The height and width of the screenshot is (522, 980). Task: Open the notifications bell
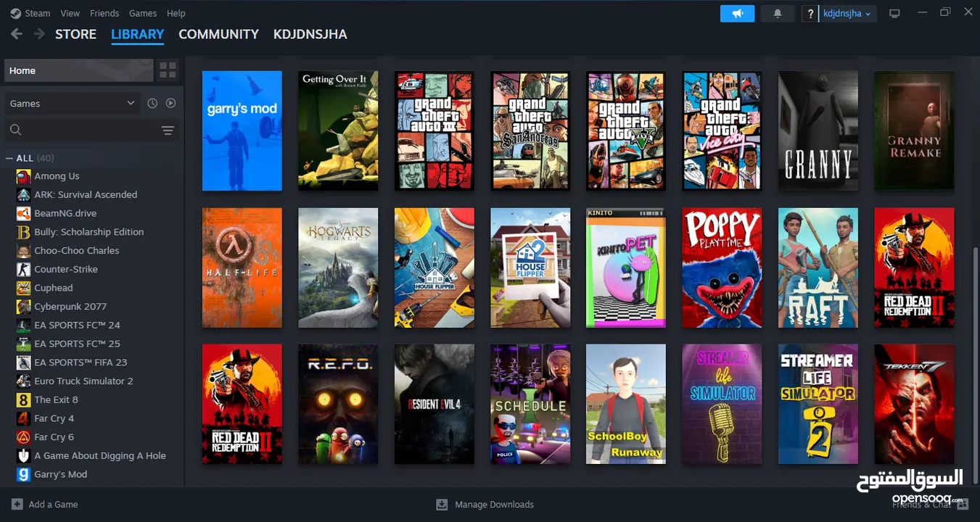[x=778, y=13]
